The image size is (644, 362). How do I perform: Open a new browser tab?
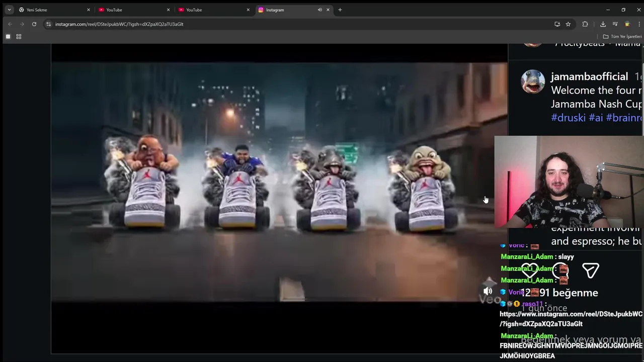coord(340,10)
